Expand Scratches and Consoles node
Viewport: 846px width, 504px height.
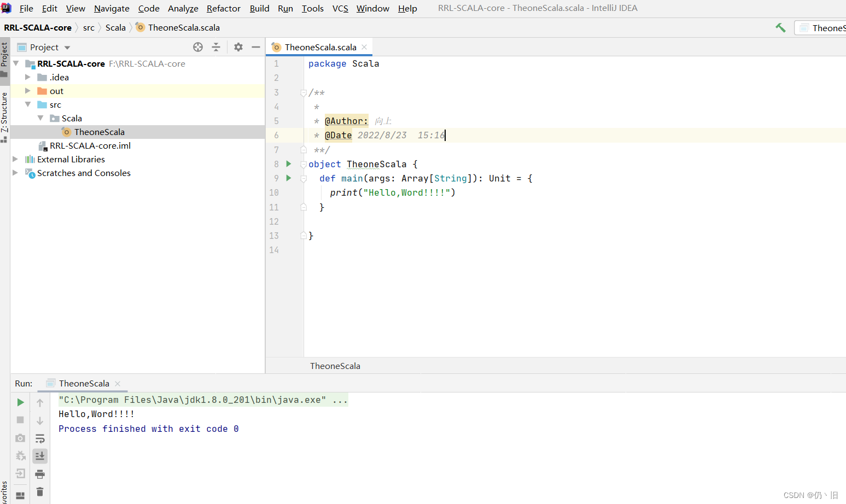[15, 173]
